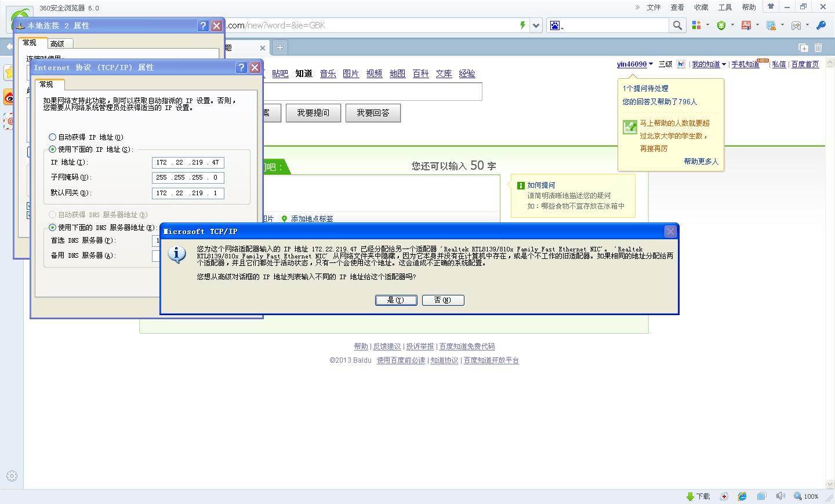Click the green shield online-banking icon

coord(721,25)
